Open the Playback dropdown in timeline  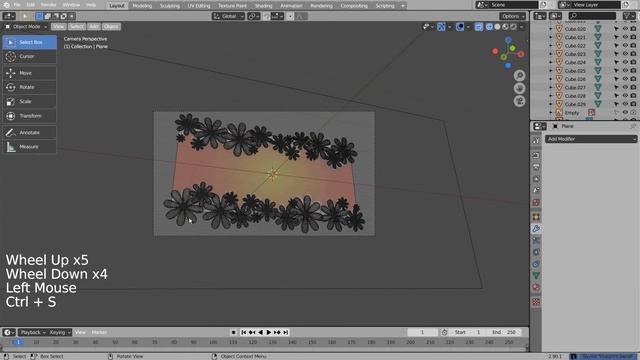pyautogui.click(x=33, y=332)
